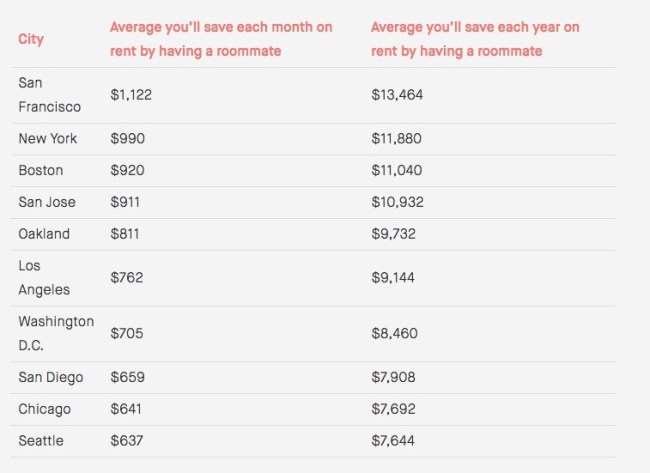Click the San Francisco city cell
The width and height of the screenshot is (650, 473).
click(x=50, y=95)
